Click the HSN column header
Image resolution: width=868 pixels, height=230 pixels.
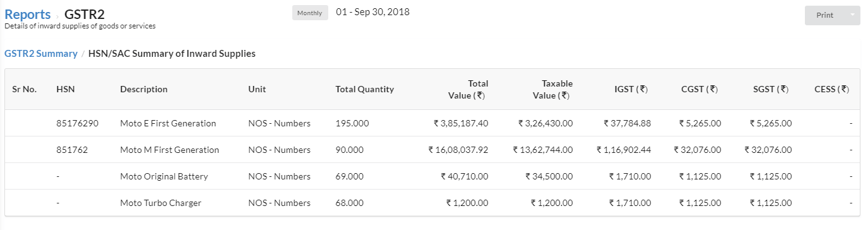[x=66, y=89]
